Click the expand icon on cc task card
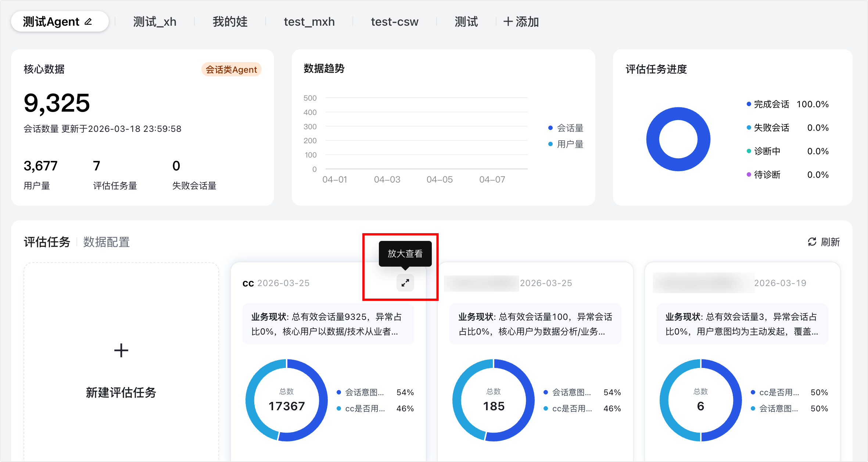This screenshot has width=868, height=462. pos(405,283)
